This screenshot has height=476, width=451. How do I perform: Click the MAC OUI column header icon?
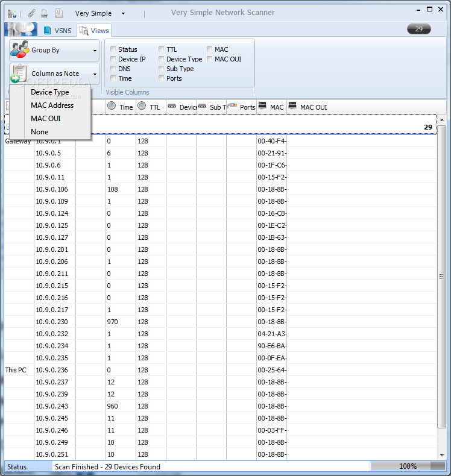(292, 105)
